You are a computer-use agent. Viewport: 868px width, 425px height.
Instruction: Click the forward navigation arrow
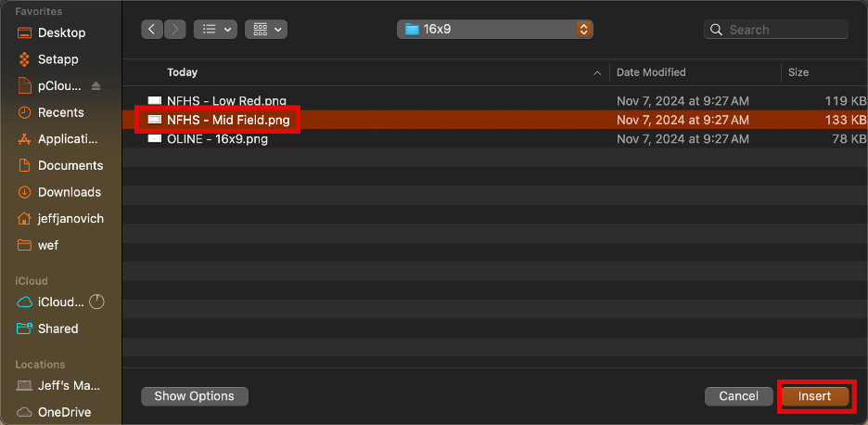[175, 30]
